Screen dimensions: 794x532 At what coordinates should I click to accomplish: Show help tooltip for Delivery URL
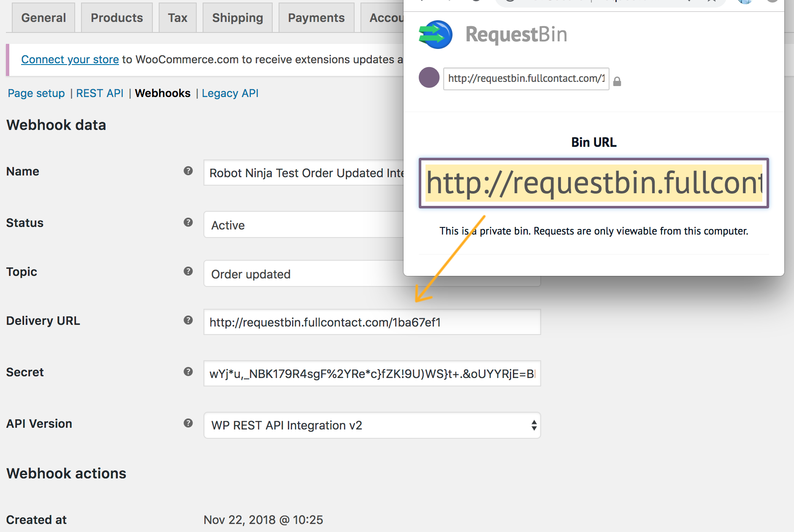tap(188, 320)
